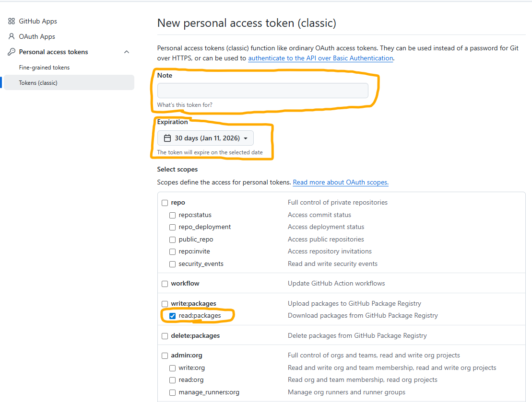This screenshot has height=402, width=532.
Task: Select Tokens (classic) in sidebar
Action: 38,83
